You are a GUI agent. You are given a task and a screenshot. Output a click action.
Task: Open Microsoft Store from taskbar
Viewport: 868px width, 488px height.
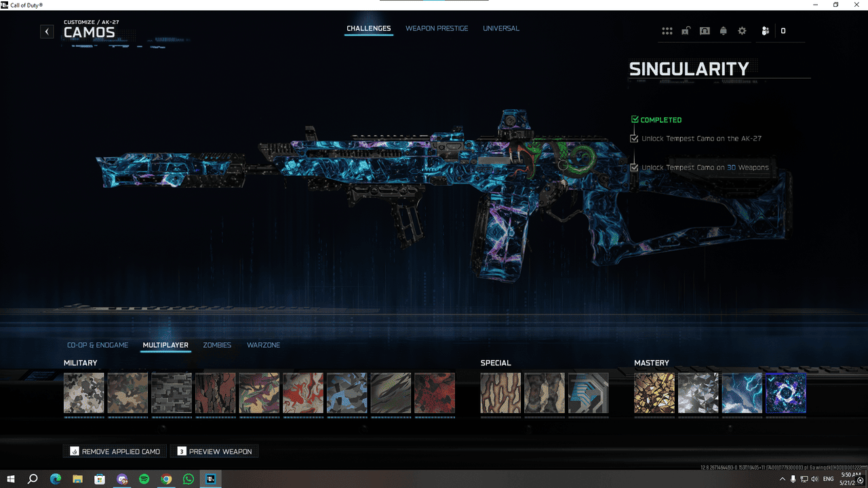pos(100,479)
